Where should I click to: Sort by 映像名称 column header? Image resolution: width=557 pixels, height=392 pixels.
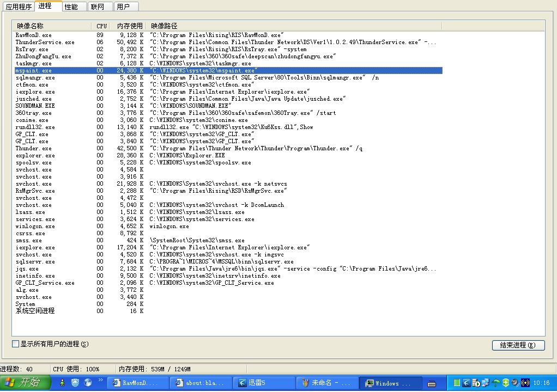52,26
